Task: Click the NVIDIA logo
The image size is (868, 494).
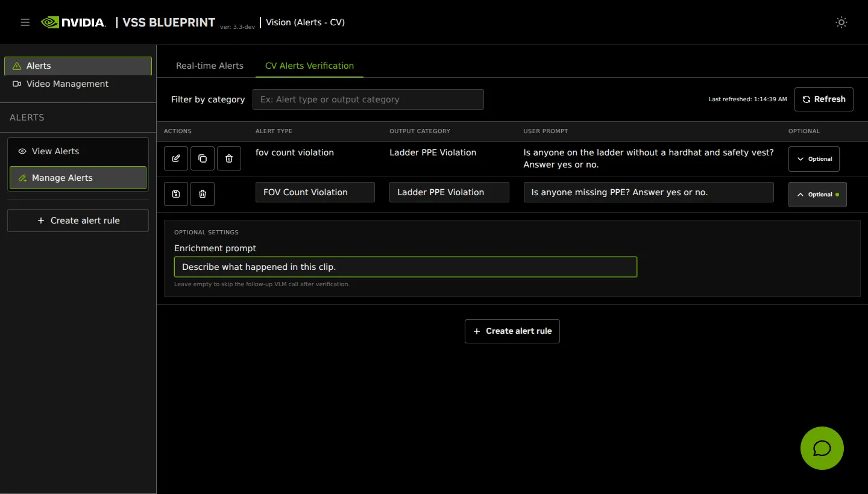Action: tap(74, 22)
